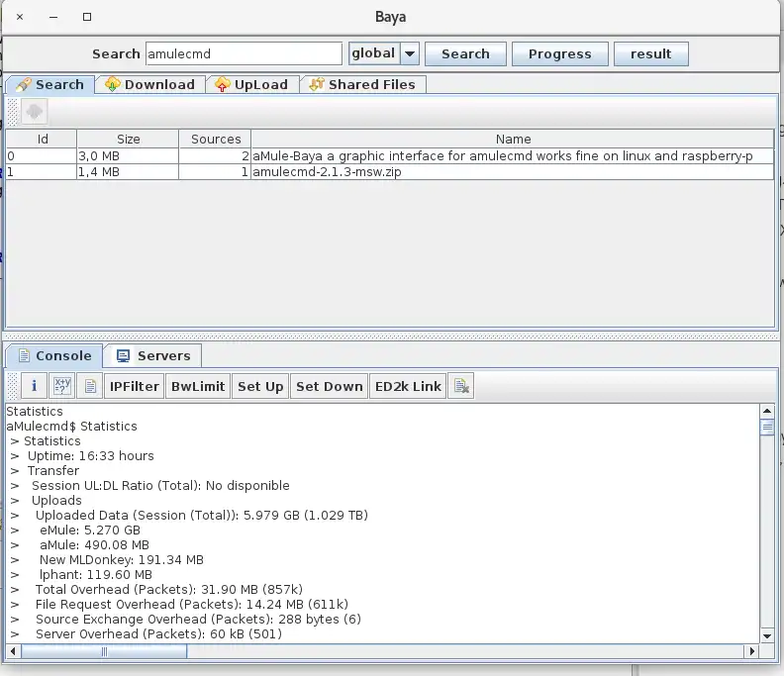The image size is (784, 676).
Task: Click the Set Down button
Action: [x=329, y=386]
